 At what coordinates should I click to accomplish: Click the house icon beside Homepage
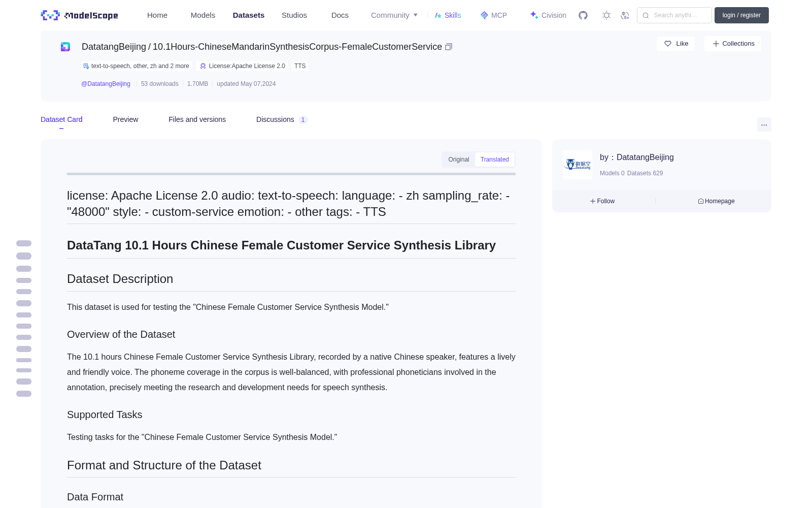(701, 201)
